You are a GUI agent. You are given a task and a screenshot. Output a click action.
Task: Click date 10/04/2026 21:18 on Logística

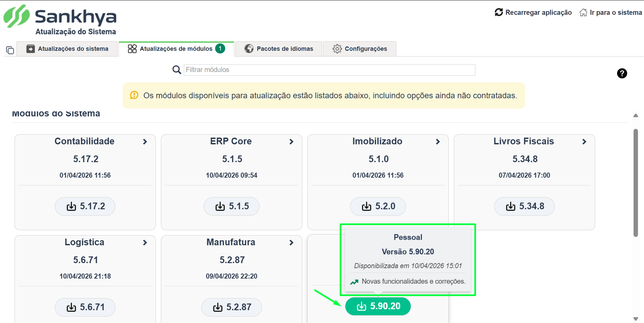[x=85, y=276]
